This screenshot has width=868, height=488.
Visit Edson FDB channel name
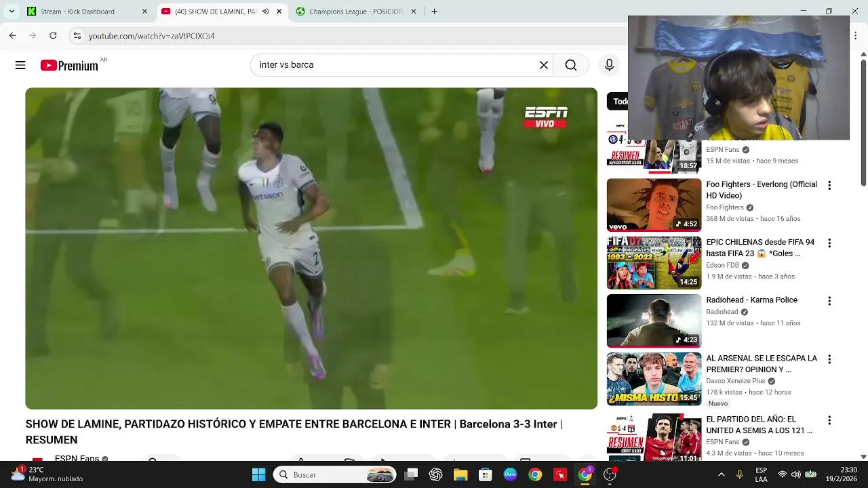722,266
